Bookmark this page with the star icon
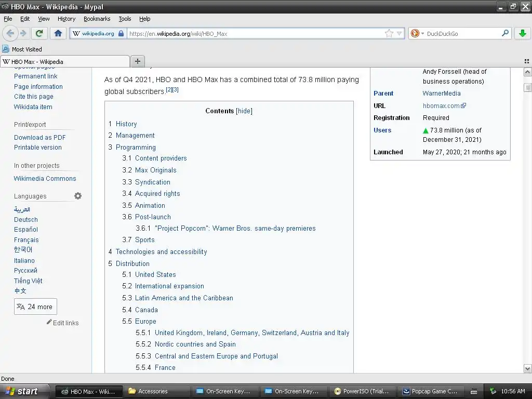The image size is (532, 399). [x=389, y=33]
